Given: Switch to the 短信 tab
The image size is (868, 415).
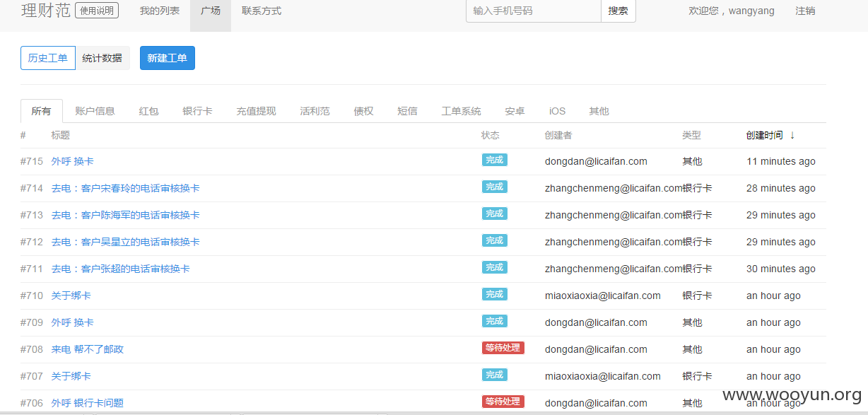Looking at the screenshot, I should tap(407, 111).
